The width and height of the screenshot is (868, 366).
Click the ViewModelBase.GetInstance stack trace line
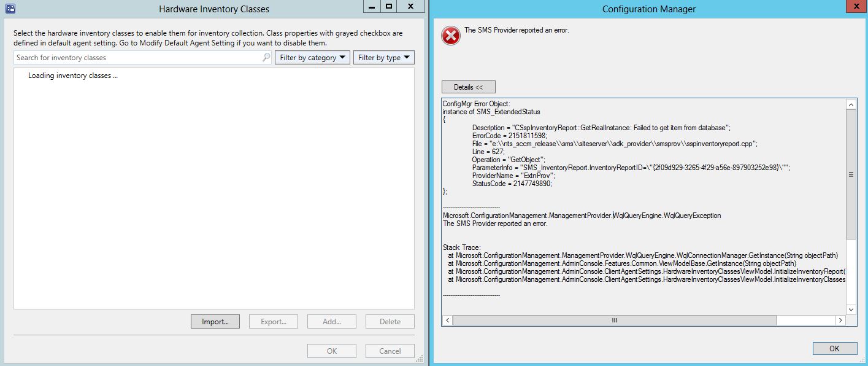tap(622, 263)
